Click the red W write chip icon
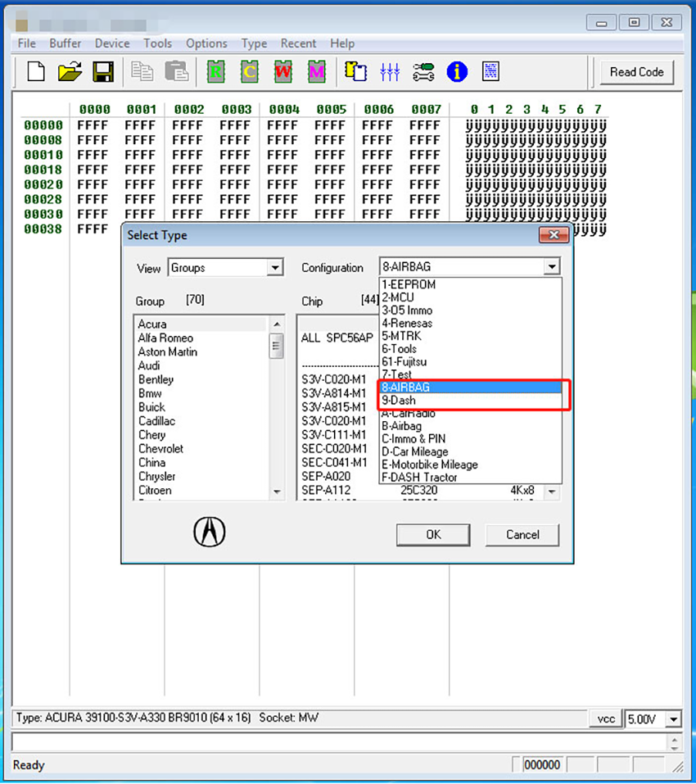The width and height of the screenshot is (696, 784). tap(283, 71)
